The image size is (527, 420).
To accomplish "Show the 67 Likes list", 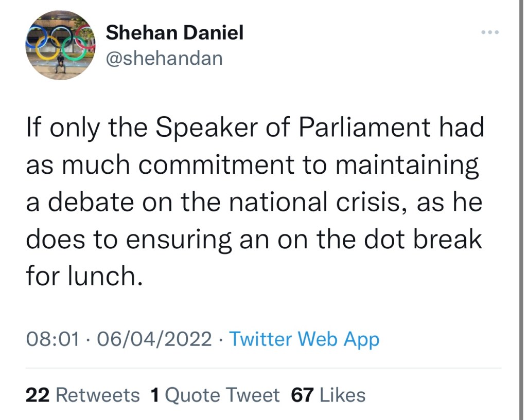I will [x=328, y=395].
